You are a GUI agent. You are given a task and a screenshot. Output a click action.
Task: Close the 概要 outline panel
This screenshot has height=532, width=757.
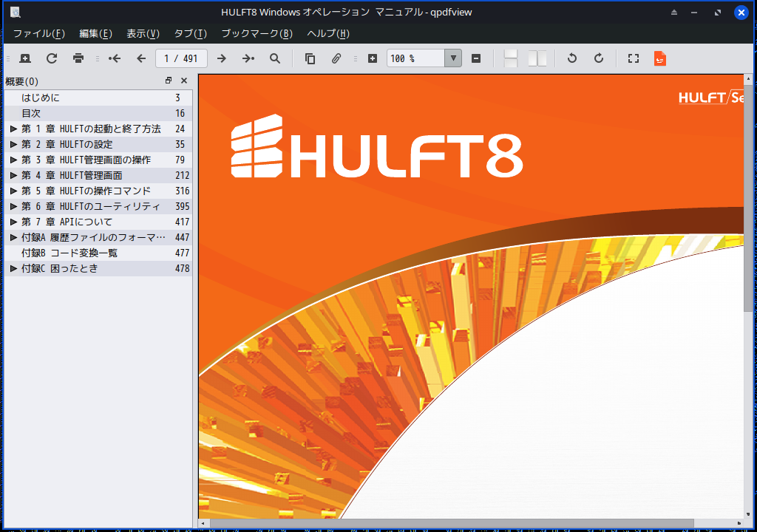click(184, 81)
